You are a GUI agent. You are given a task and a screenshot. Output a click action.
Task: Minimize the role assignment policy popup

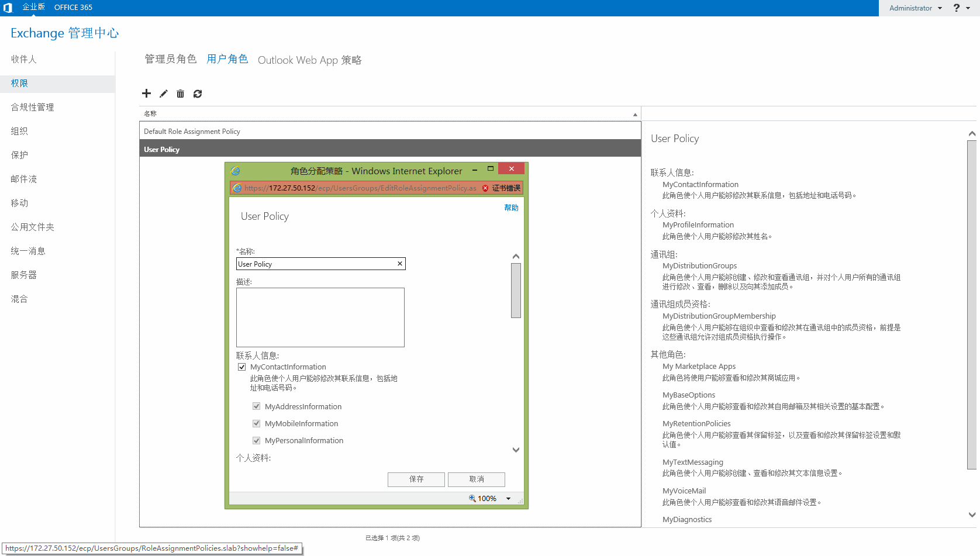click(x=475, y=170)
